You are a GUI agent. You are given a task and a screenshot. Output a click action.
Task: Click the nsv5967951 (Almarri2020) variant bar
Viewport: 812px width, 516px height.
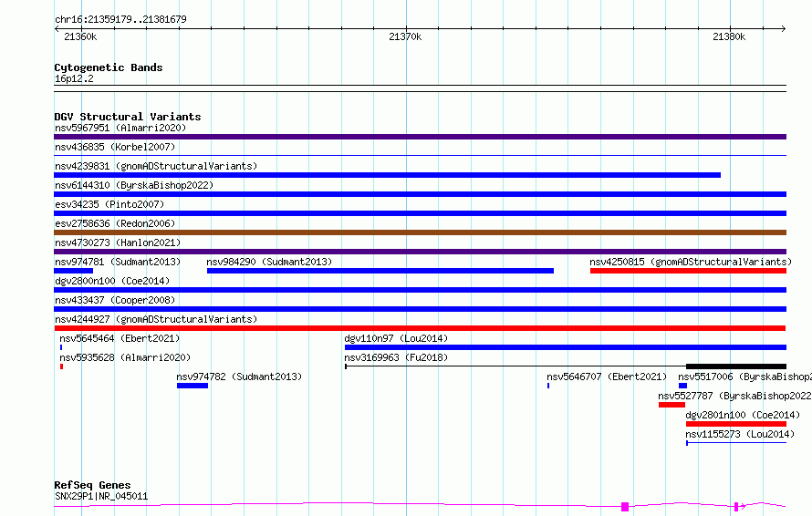coord(420,137)
